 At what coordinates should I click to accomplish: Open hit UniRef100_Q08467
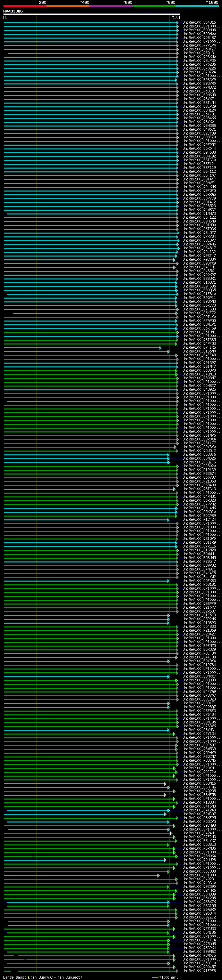(x=199, y=38)
